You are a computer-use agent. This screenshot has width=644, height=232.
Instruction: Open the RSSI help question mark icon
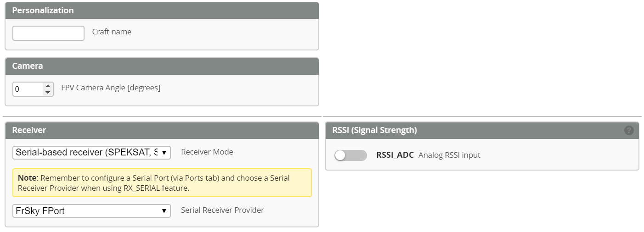tap(629, 131)
